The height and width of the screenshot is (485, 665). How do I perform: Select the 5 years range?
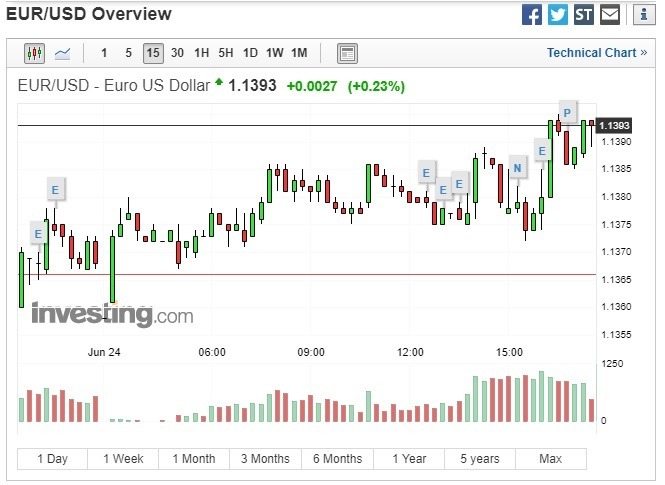480,459
